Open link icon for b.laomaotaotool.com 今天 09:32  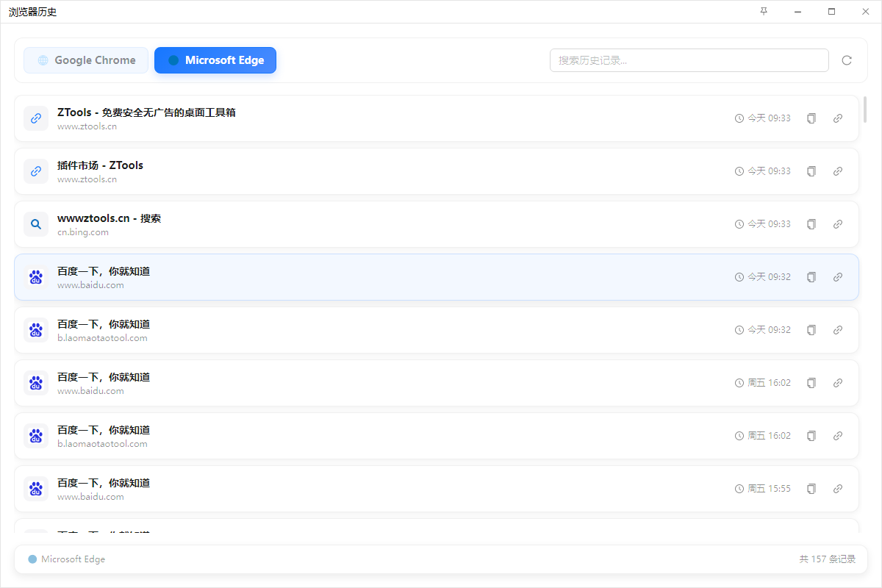tap(838, 330)
